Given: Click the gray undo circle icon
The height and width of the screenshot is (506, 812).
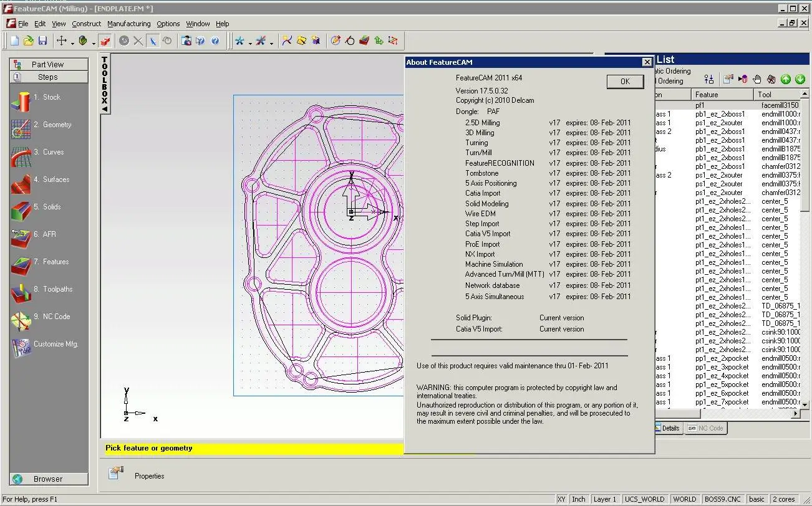Looking at the screenshot, I should [124, 41].
